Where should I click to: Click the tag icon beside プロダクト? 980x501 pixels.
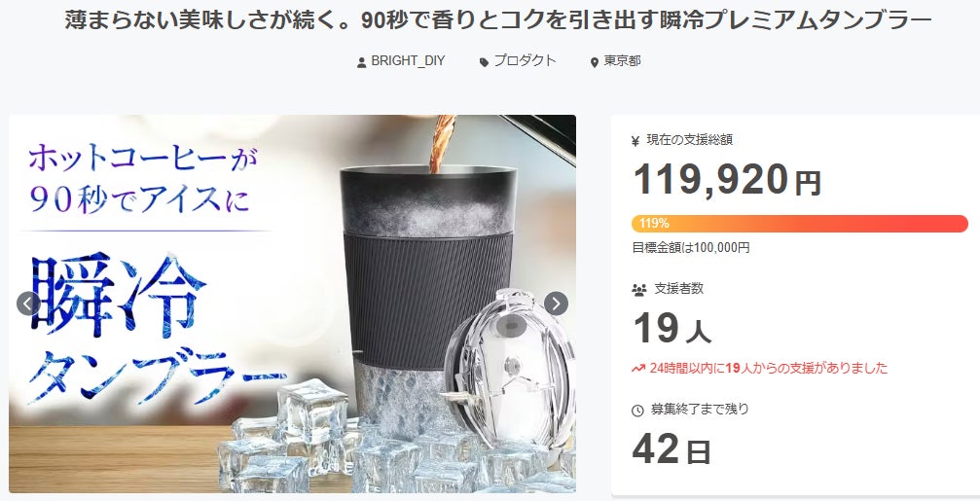tap(484, 62)
